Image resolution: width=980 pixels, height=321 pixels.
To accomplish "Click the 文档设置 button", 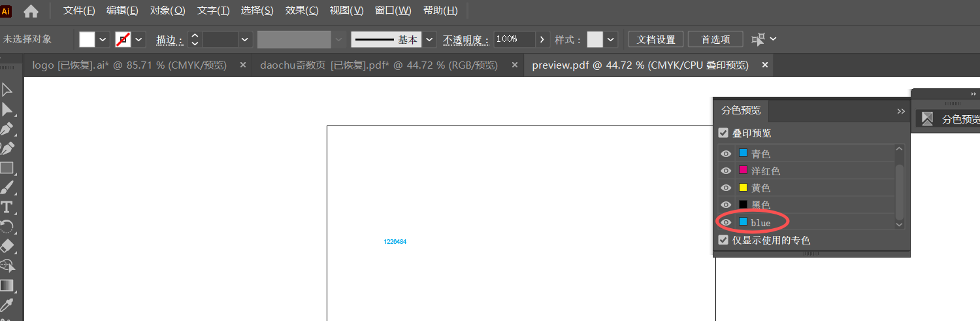I will (656, 39).
